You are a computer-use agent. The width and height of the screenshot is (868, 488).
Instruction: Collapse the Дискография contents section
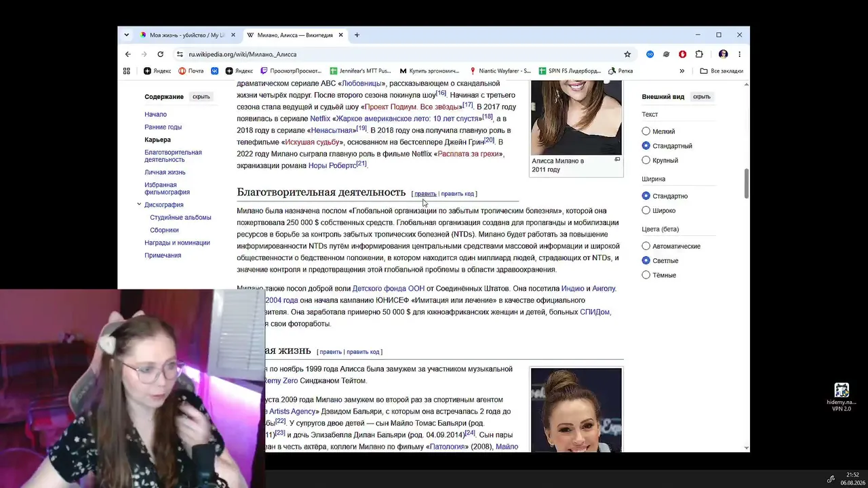[139, 204]
